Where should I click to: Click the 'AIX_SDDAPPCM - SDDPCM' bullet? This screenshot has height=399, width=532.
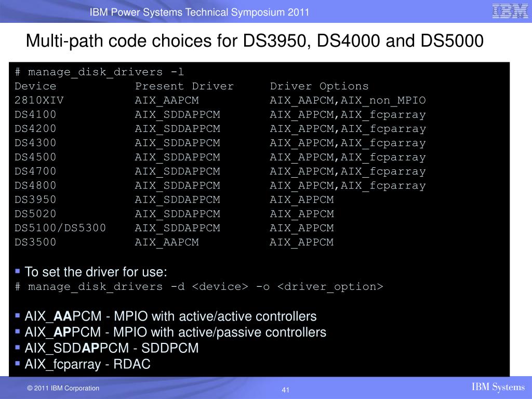112,348
